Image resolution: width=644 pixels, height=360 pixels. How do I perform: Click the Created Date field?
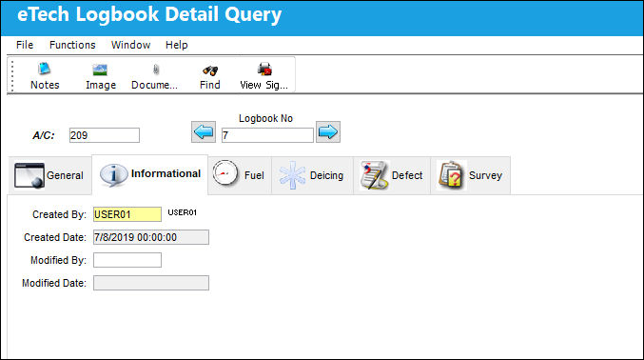coord(151,237)
